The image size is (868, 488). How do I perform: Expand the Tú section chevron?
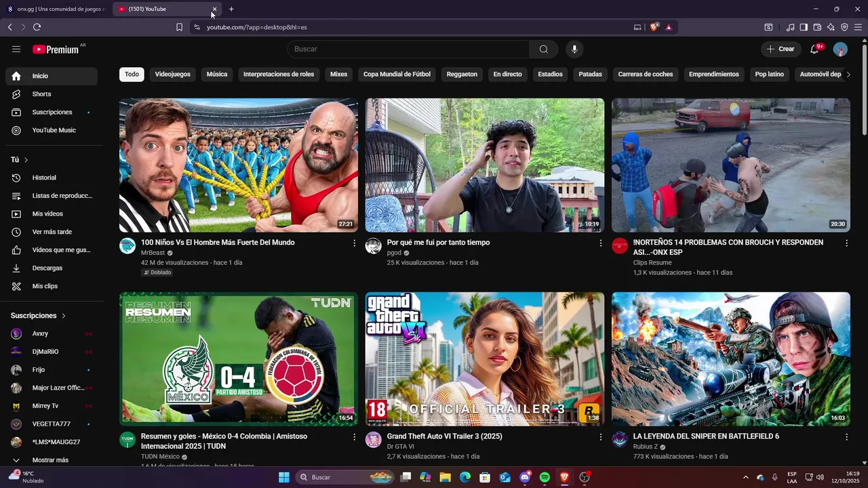[x=26, y=160]
